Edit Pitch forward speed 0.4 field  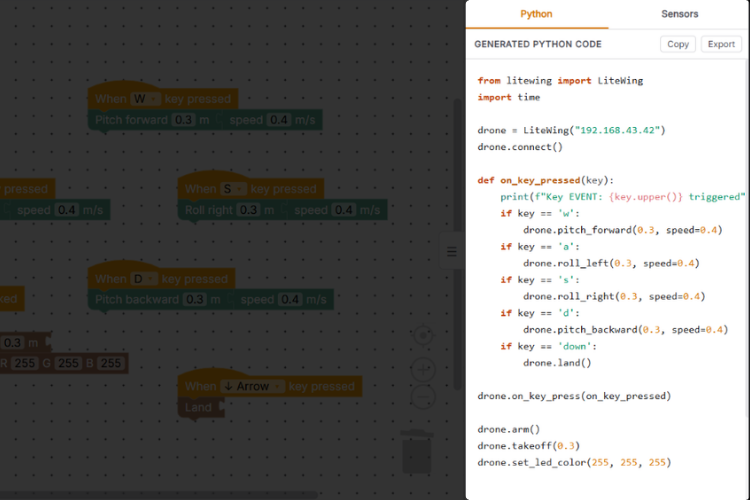click(279, 120)
